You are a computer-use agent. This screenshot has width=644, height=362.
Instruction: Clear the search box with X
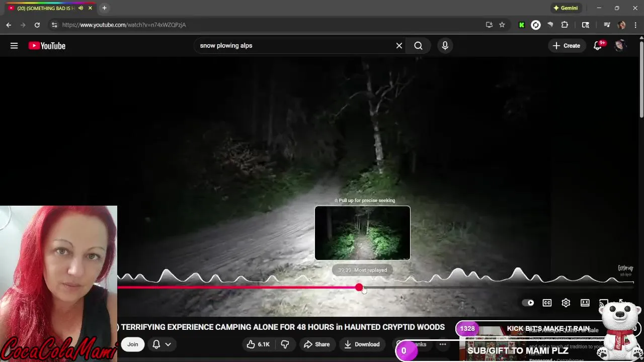(399, 46)
